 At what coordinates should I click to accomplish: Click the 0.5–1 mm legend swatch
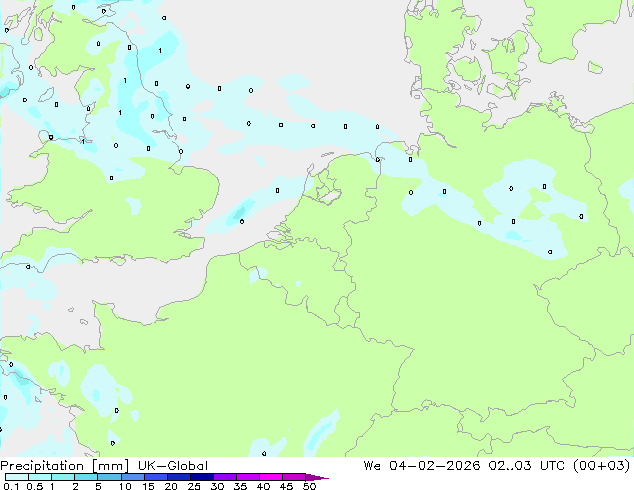(40, 477)
